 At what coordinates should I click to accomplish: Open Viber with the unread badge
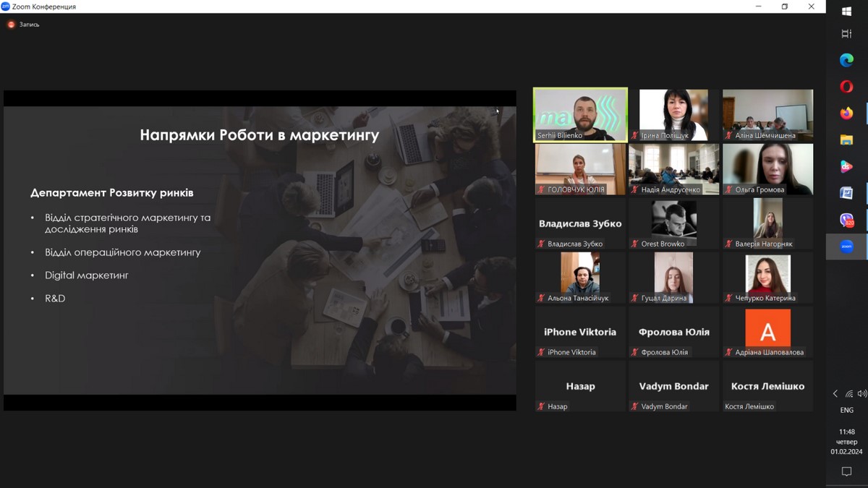pos(846,220)
